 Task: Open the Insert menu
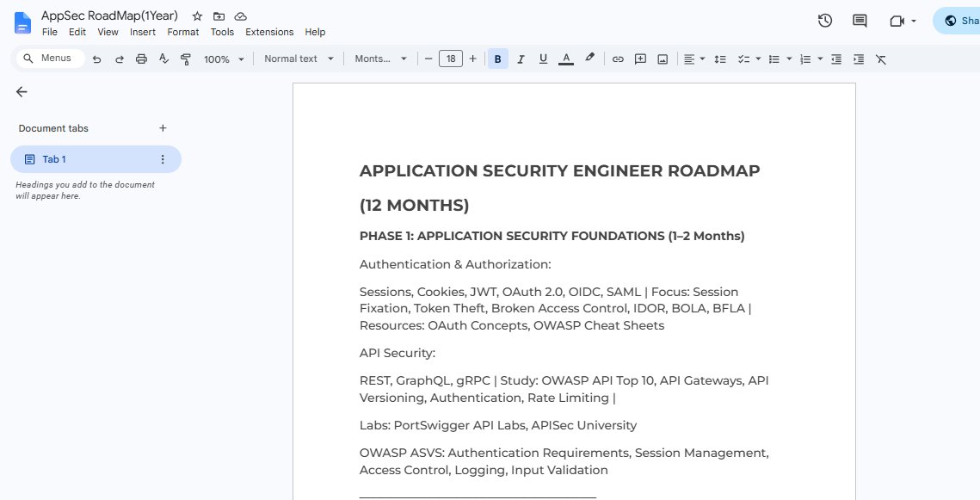click(143, 32)
